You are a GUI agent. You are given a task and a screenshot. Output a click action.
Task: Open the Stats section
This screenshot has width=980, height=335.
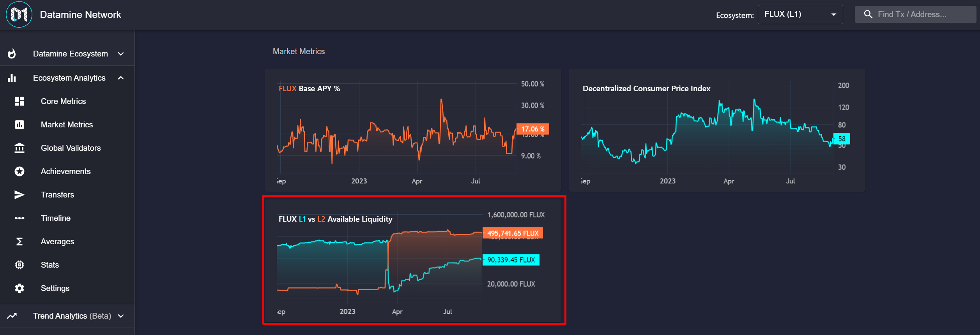[50, 265]
